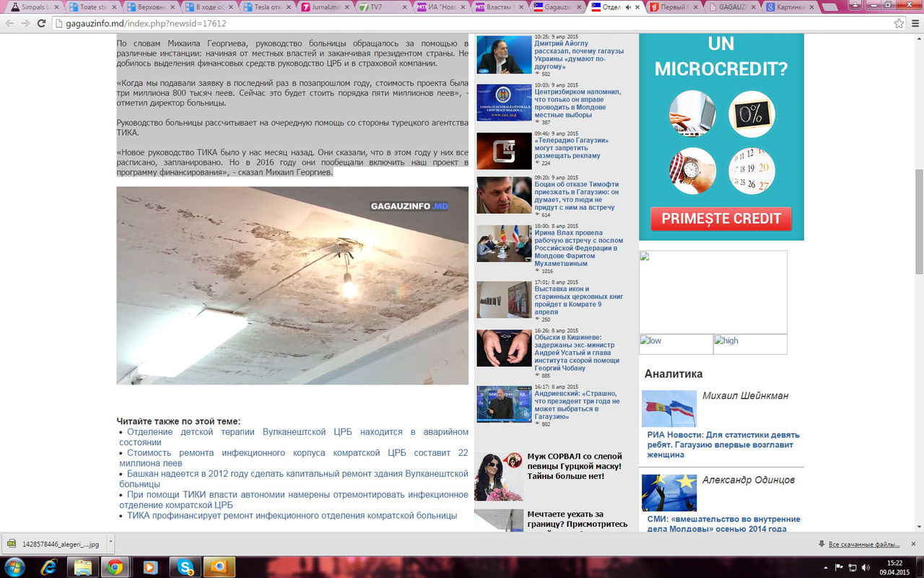This screenshot has height=578, width=924.
Task: Show hidden system tray icons
Action: click(826, 567)
